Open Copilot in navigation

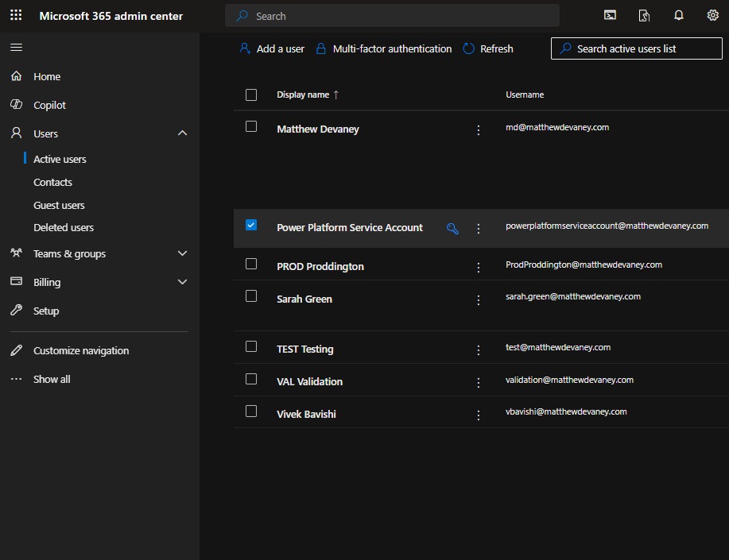pyautogui.click(x=49, y=105)
